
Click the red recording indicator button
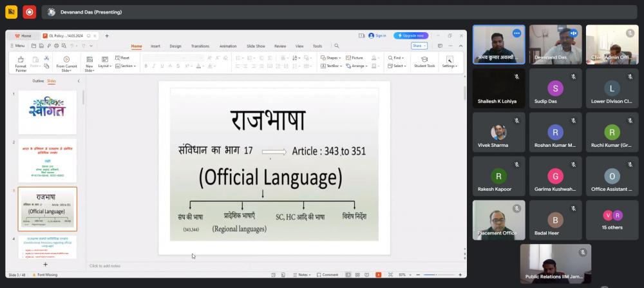coord(29,12)
